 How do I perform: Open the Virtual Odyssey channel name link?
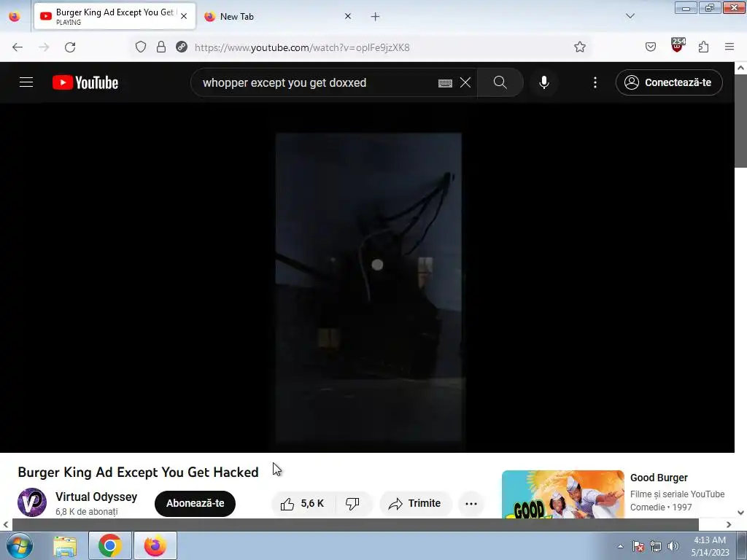point(96,497)
